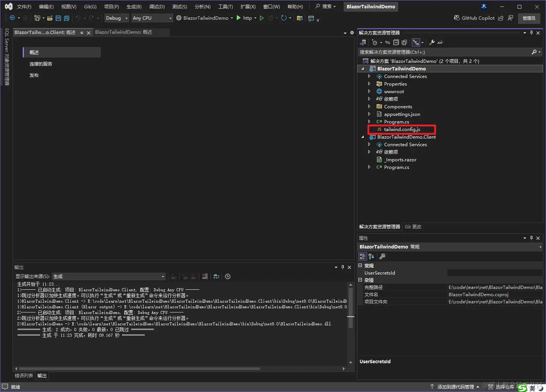
Task: Expand the Properties node in Solution Explorer
Action: (x=369, y=84)
